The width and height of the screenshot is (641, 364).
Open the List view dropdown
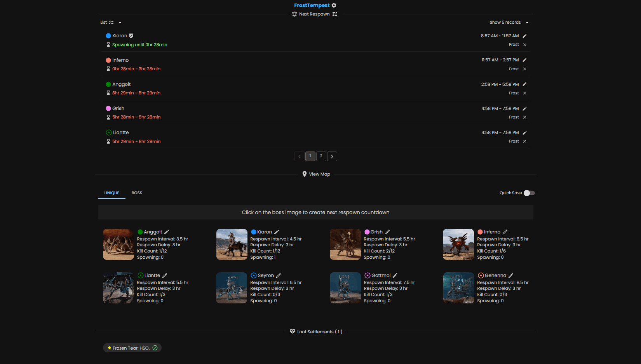tap(111, 23)
